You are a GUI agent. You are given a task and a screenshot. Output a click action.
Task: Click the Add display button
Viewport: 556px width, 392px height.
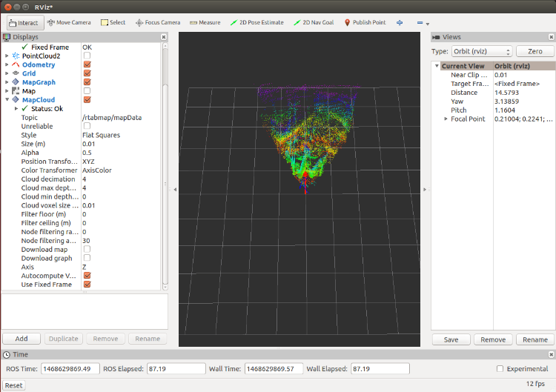point(21,339)
